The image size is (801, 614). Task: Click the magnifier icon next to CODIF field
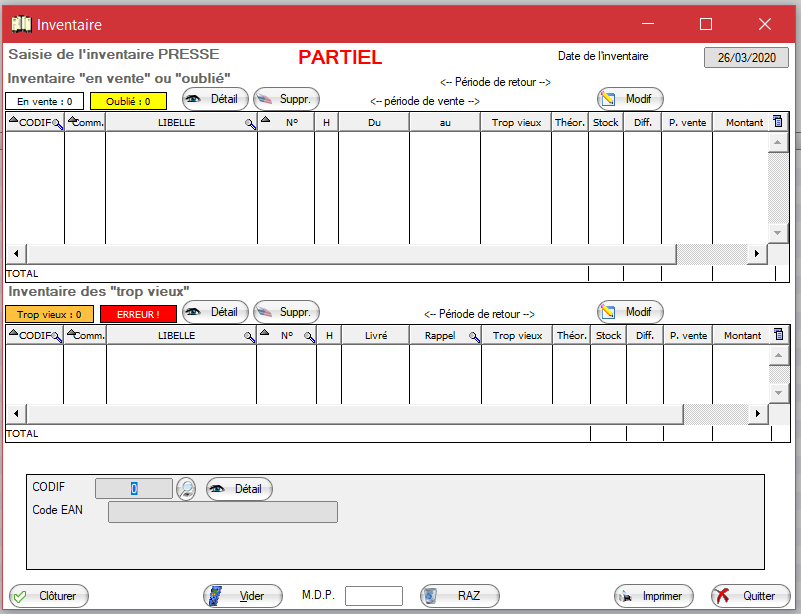click(187, 489)
